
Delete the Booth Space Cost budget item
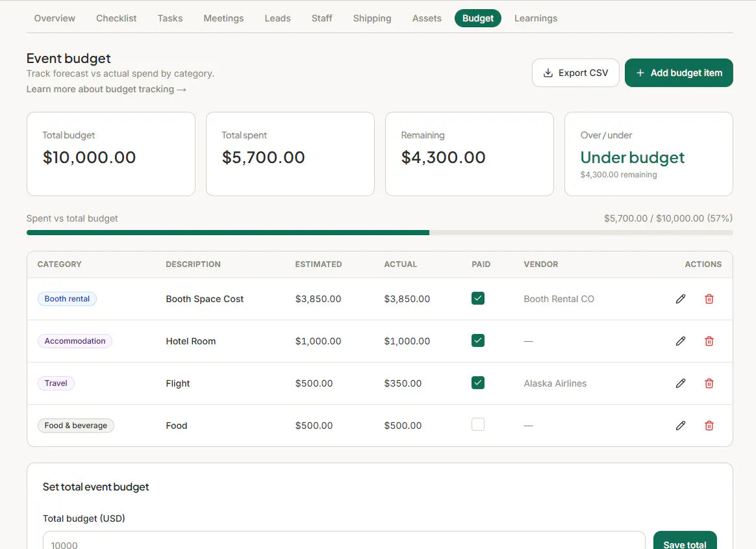709,299
